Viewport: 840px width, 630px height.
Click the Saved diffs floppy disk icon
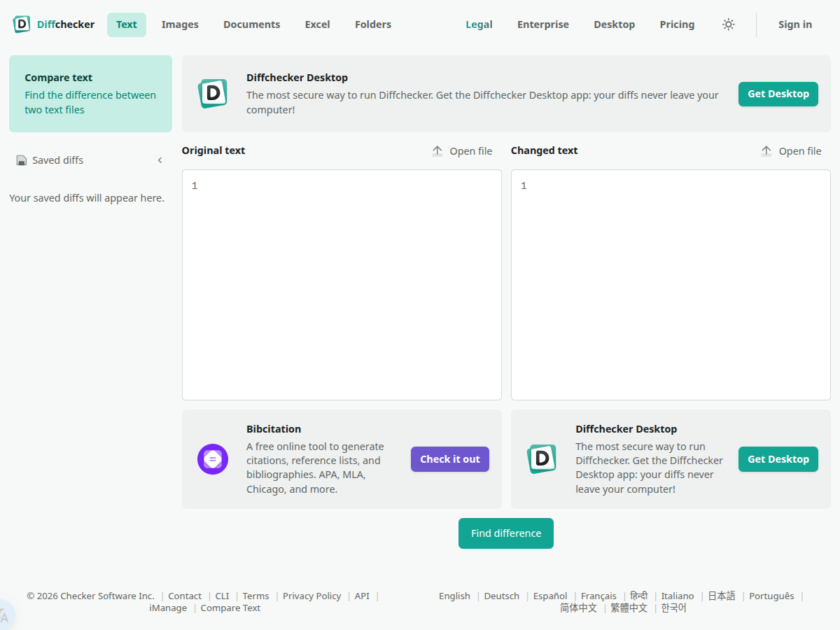click(22, 160)
